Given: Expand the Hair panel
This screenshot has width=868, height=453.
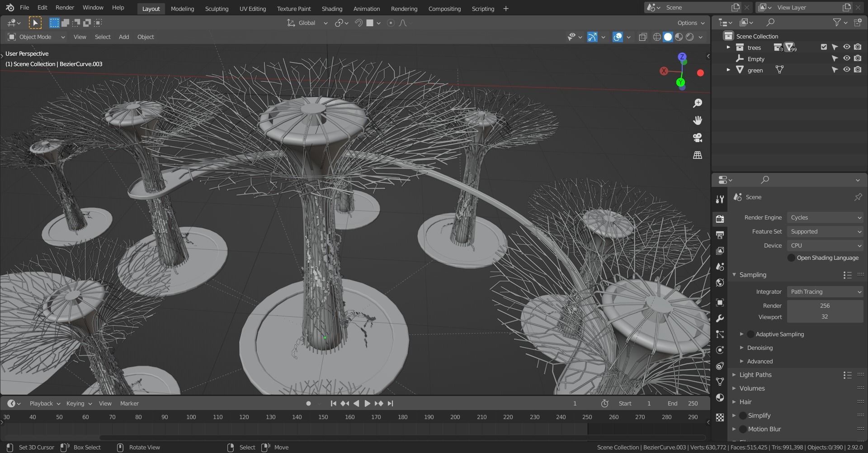Looking at the screenshot, I should 734,402.
